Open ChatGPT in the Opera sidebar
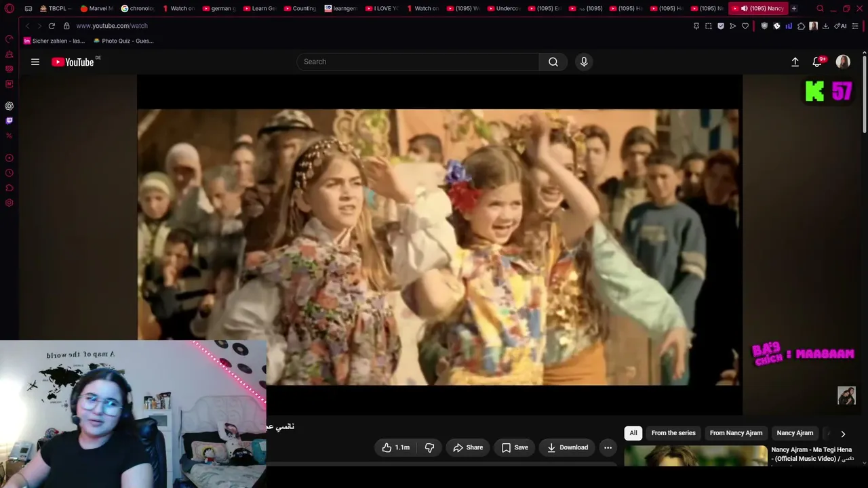The width and height of the screenshot is (868, 488). pyautogui.click(x=9, y=106)
